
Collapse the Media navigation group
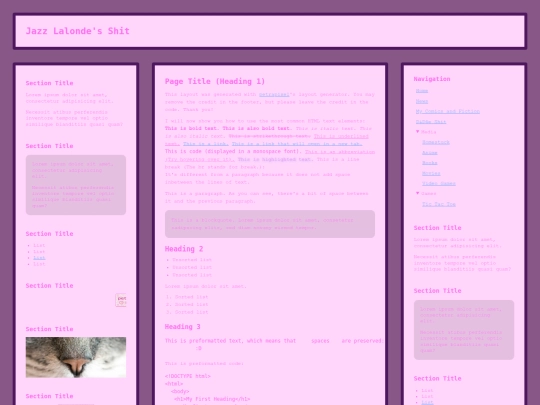pyautogui.click(x=425, y=132)
